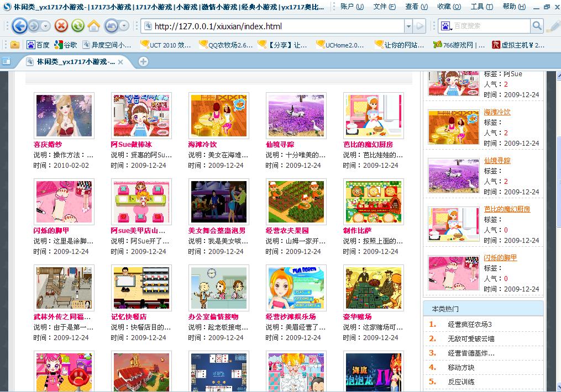
Task: Open the 让你的网站... bookmark
Action: pos(399,45)
